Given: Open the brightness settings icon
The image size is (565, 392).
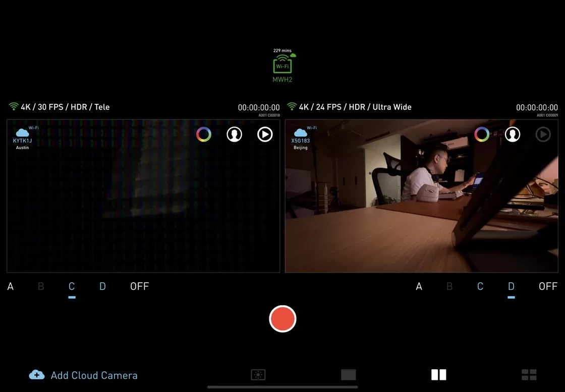Looking at the screenshot, I should [258, 375].
